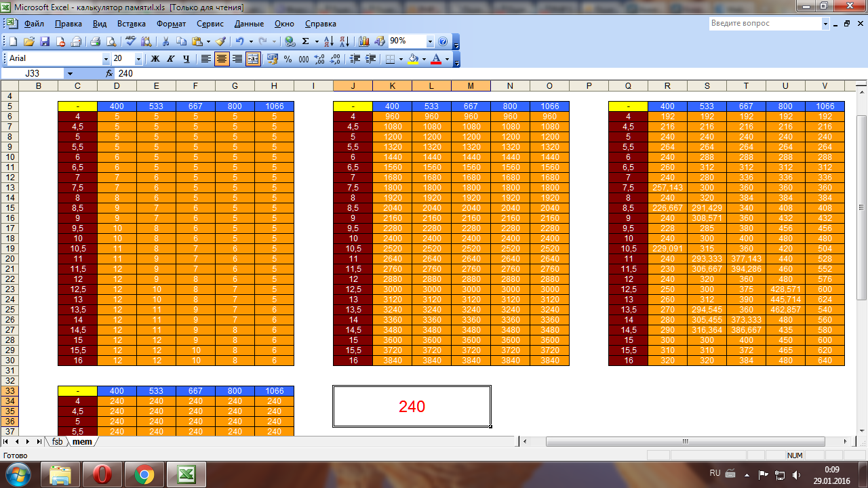The height and width of the screenshot is (488, 868).
Task: Click the Insert Hyperlink icon
Action: [290, 41]
